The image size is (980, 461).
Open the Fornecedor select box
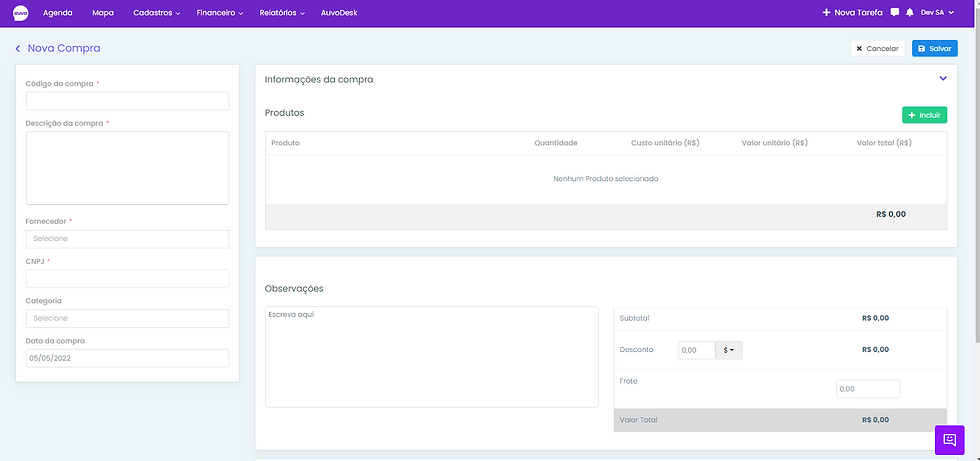[x=128, y=239]
